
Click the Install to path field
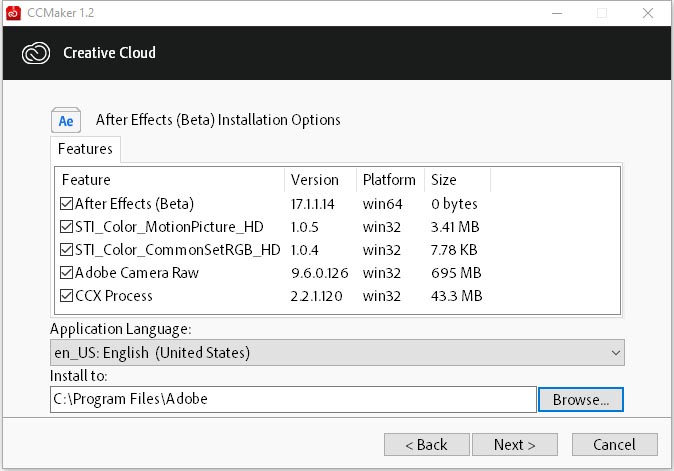pyautogui.click(x=293, y=399)
